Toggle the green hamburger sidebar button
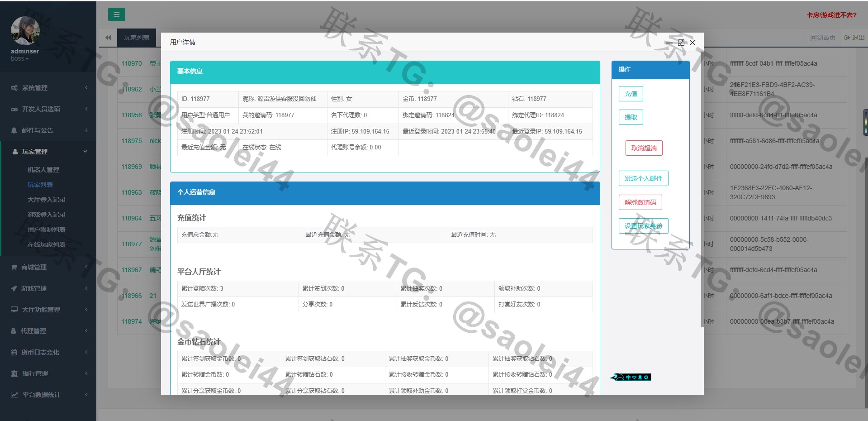This screenshot has height=421, width=868. pos(116,14)
